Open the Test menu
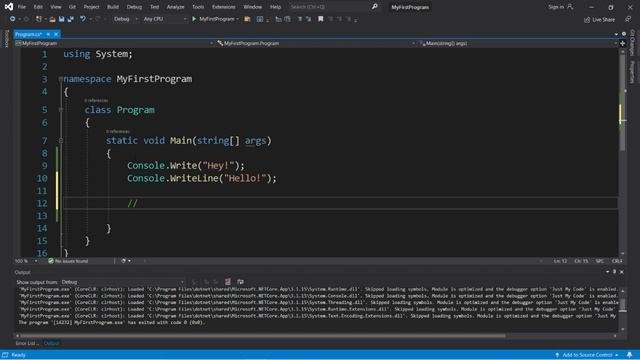 [x=154, y=7]
